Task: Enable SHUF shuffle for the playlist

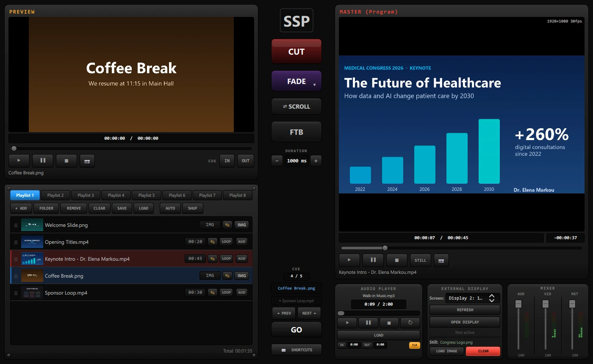Action: 193,208
